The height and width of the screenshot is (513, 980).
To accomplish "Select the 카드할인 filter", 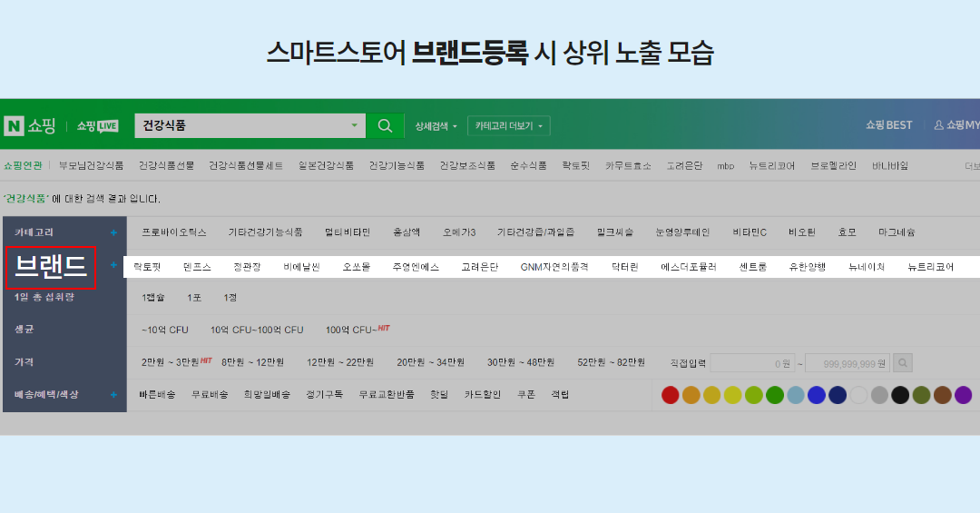I will pyautogui.click(x=483, y=395).
